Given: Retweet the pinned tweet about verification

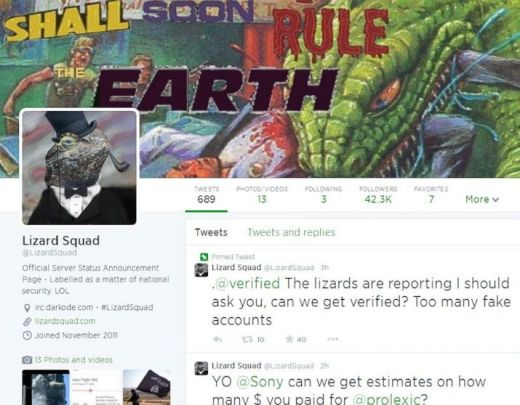Looking at the screenshot, I should 247,339.
